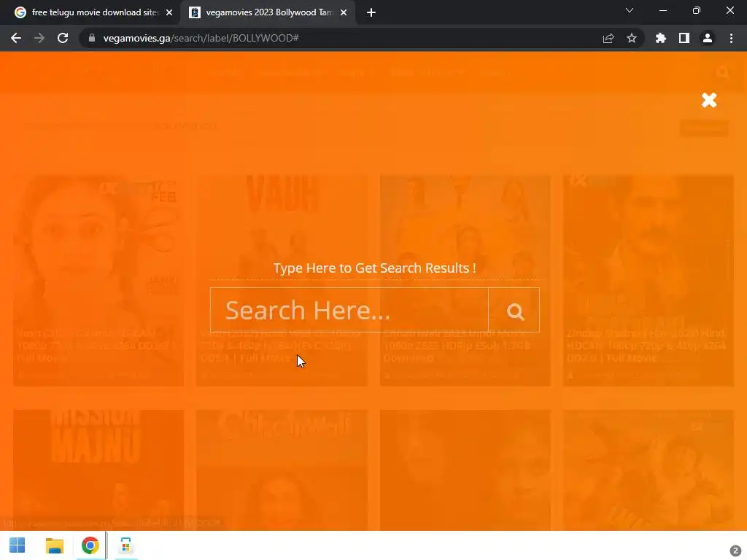Expand the tab search dropdown arrow

(630, 10)
